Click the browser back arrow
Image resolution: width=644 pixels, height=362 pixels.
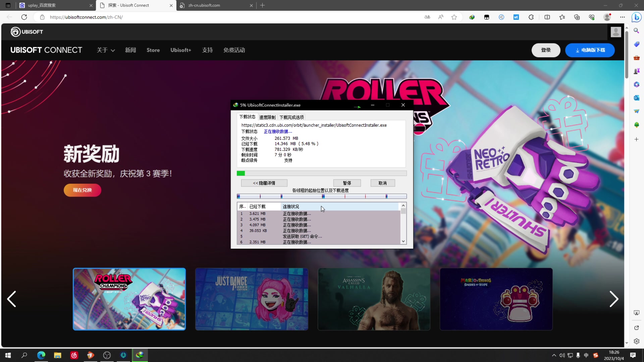[9, 17]
